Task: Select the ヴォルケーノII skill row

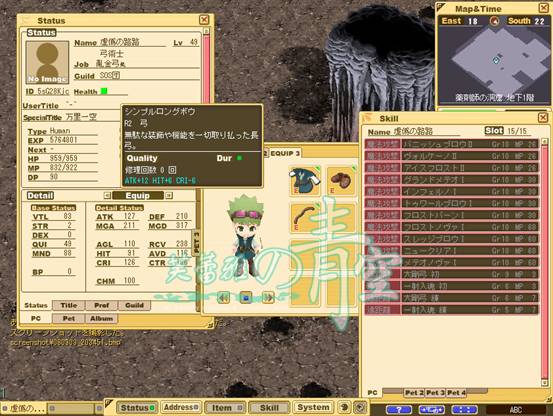Action: 452,156
